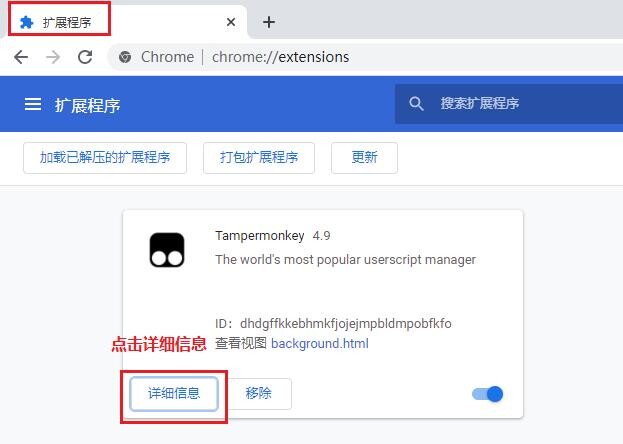
Task: Click the search magnifier icon
Action: (x=417, y=104)
